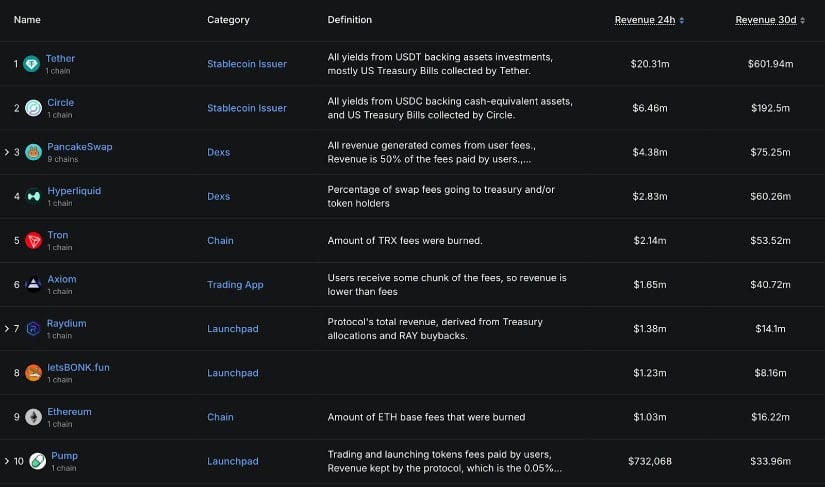Click Hyperliquid's Dexs category link
This screenshot has height=487, width=825.
click(x=218, y=197)
